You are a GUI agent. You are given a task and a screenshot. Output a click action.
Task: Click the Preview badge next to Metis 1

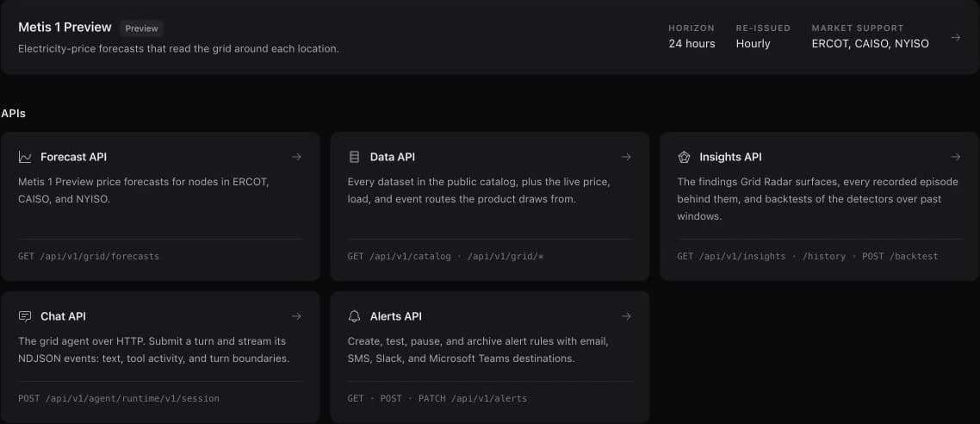pyautogui.click(x=142, y=28)
